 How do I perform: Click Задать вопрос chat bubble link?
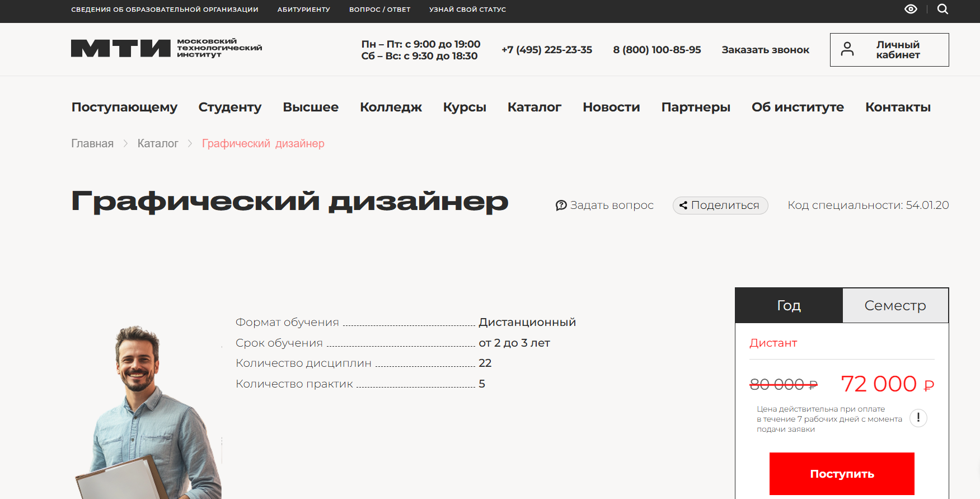point(604,206)
